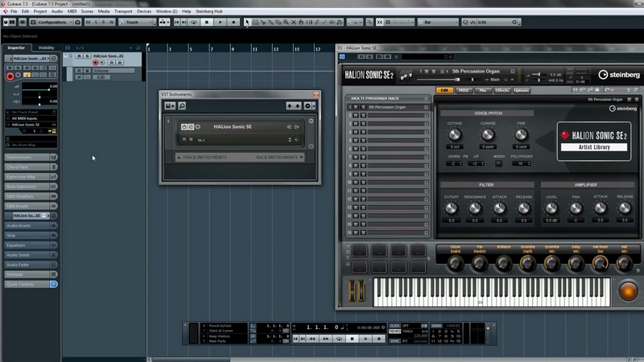This screenshot has height=362, width=644.
Task: Switch to the Inspector tab
Action: click(16, 47)
